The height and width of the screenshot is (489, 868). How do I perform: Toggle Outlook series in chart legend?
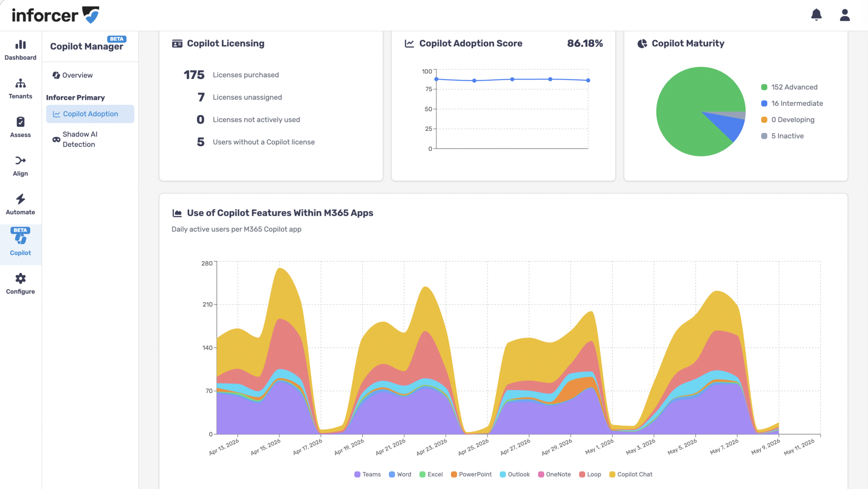(x=515, y=474)
